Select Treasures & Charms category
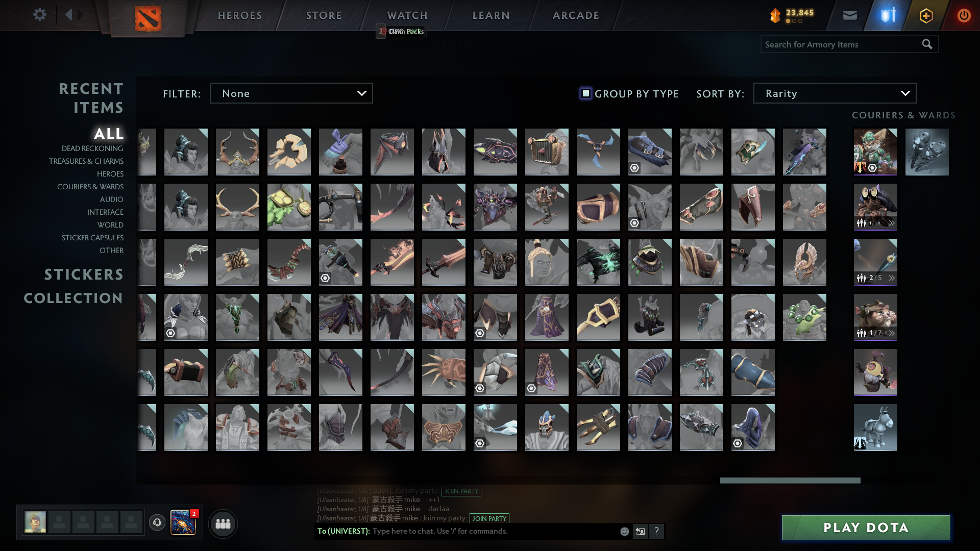 (x=86, y=161)
